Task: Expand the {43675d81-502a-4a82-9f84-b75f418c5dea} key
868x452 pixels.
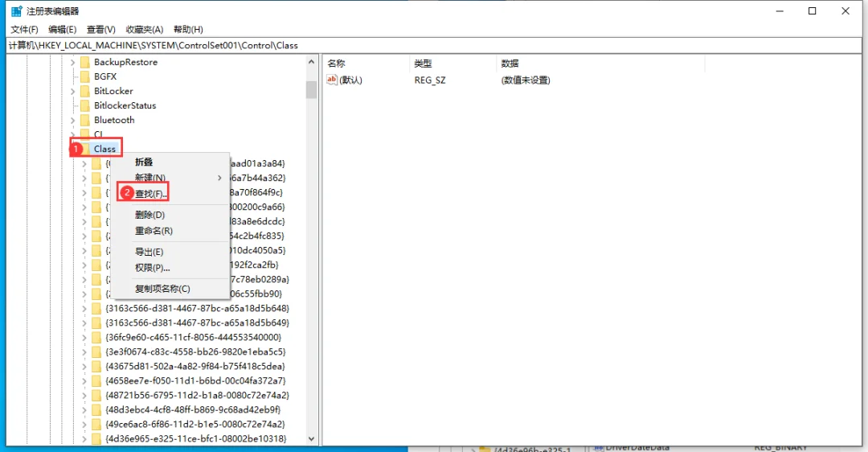Action: (84, 366)
